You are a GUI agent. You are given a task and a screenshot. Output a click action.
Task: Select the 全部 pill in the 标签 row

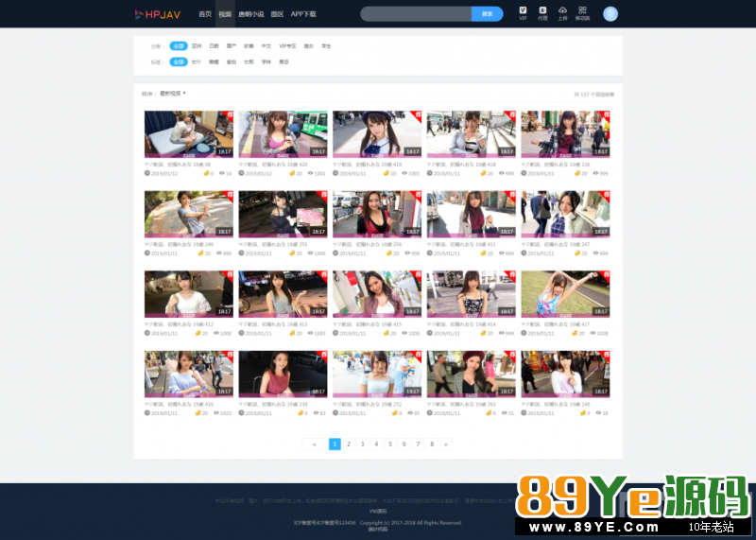[179, 61]
